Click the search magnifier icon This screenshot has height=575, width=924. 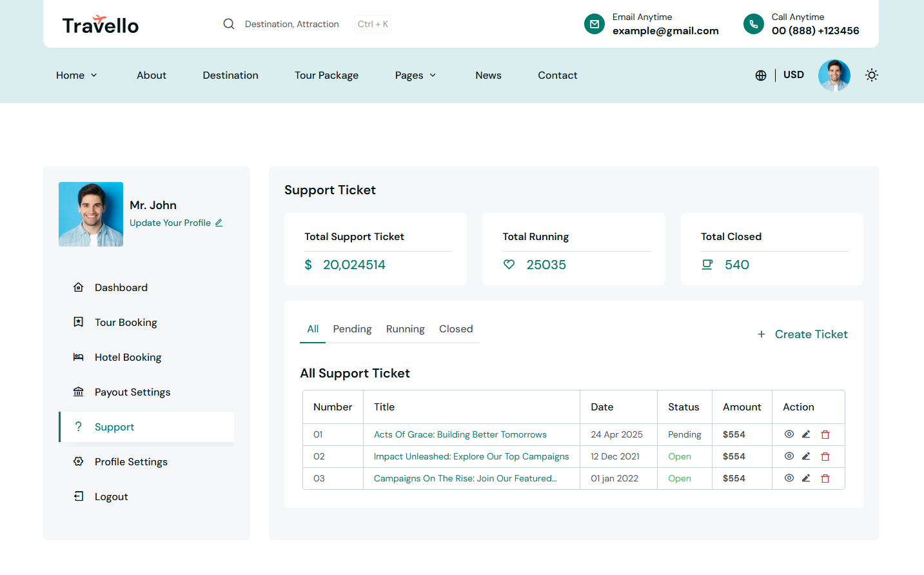[x=229, y=24]
